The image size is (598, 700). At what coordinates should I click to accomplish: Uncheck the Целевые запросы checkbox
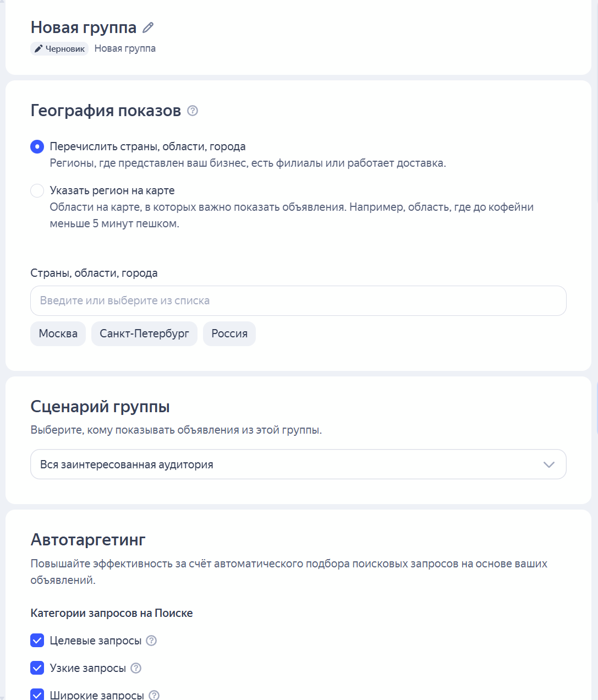37,641
